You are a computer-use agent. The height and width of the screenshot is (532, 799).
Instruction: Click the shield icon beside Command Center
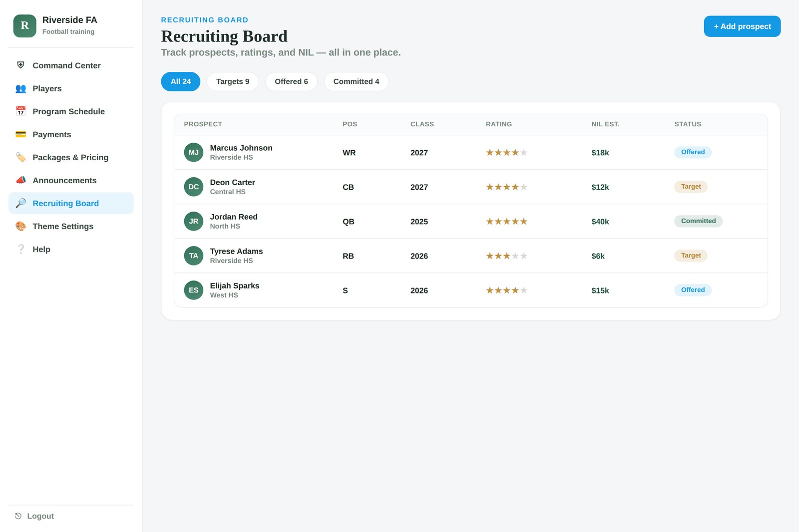[20, 65]
